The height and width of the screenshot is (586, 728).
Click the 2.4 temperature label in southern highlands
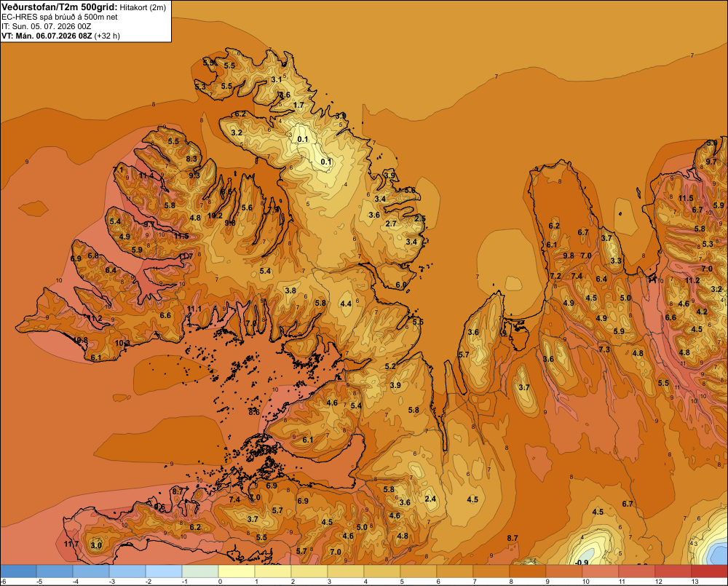click(430, 499)
